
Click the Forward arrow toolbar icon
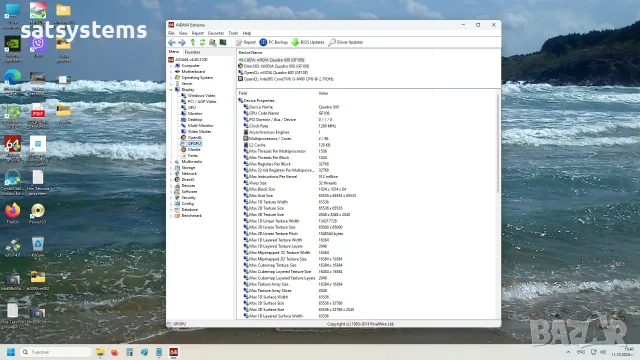[182, 42]
